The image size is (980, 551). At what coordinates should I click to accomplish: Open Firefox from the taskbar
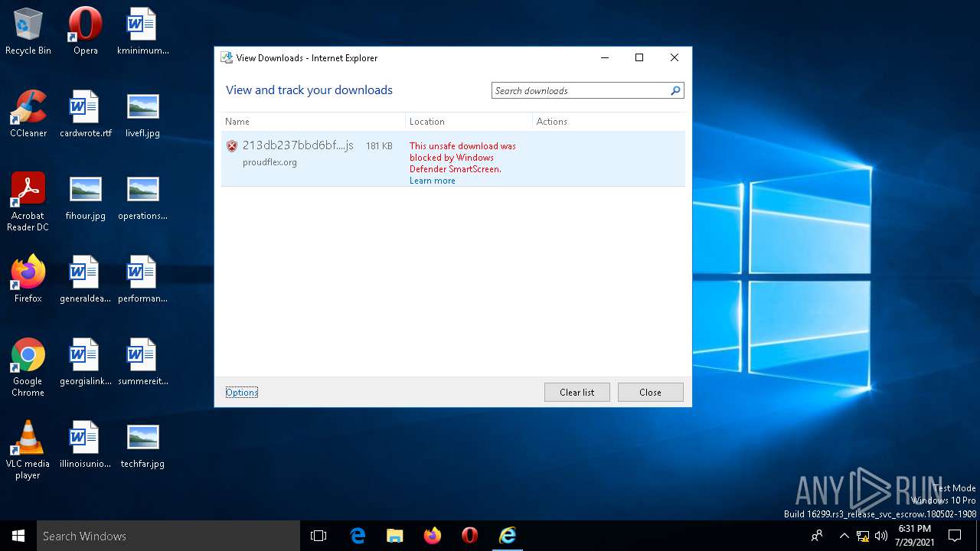[x=433, y=536]
